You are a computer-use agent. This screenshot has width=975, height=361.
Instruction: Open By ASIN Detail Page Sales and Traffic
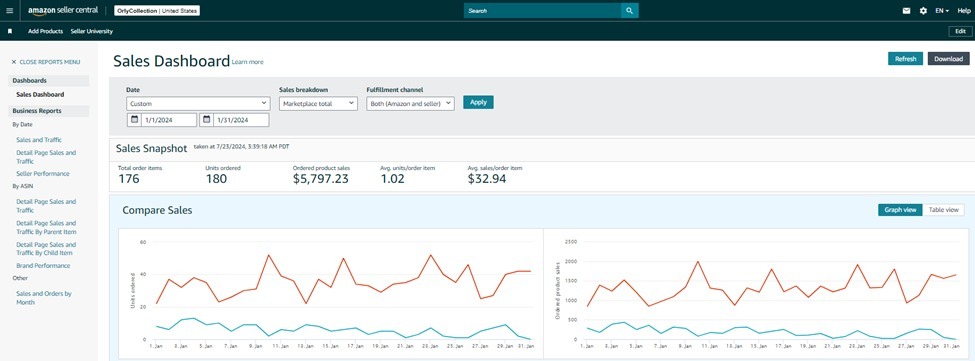[46, 206]
